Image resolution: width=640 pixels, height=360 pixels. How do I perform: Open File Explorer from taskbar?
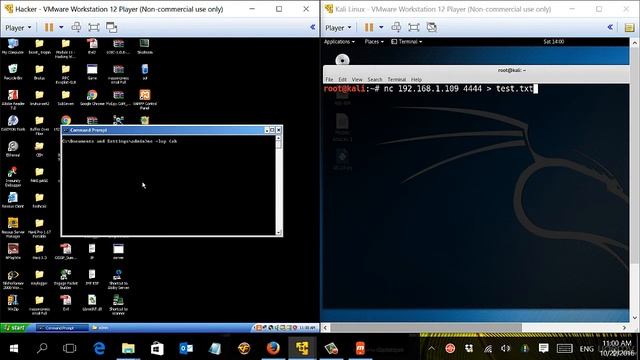128,348
